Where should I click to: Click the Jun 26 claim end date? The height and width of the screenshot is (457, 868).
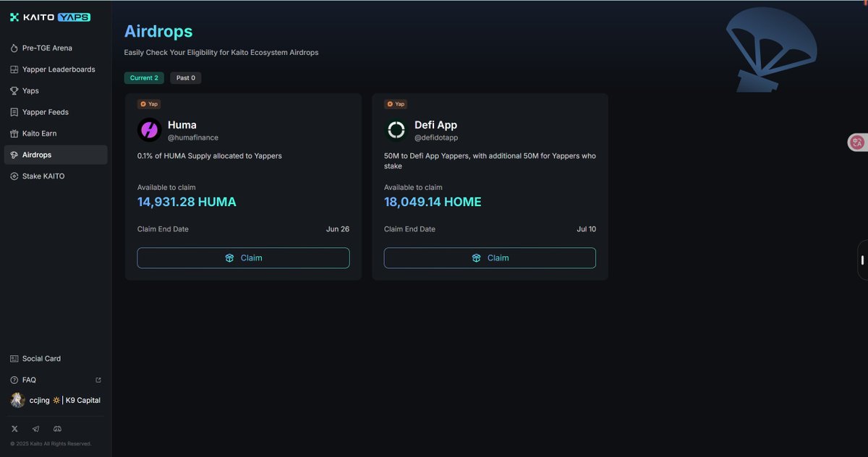click(x=338, y=229)
